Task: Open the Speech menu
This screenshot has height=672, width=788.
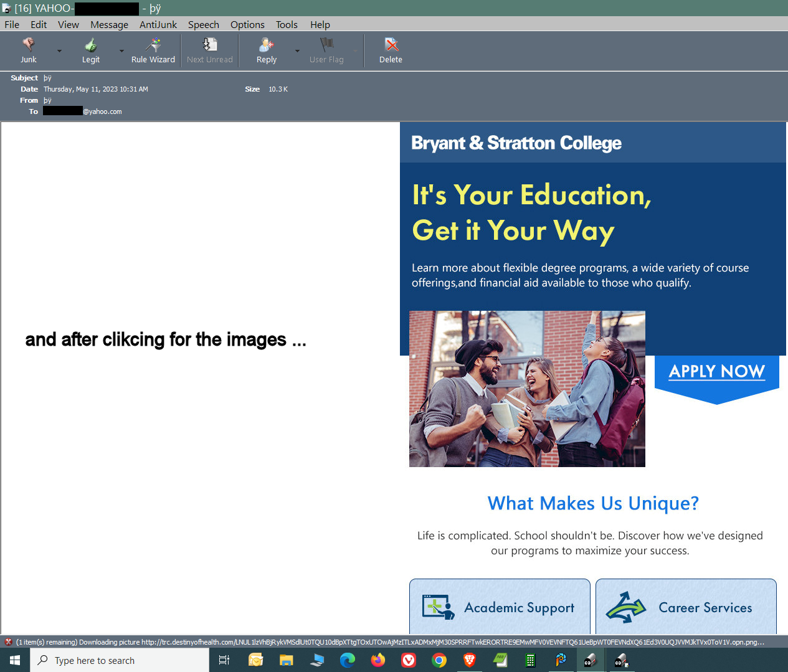Action: (x=204, y=24)
